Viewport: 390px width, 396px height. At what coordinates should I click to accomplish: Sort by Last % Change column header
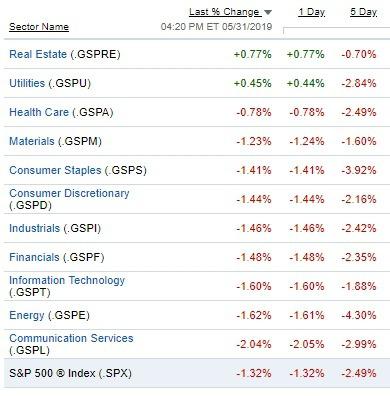coord(225,12)
